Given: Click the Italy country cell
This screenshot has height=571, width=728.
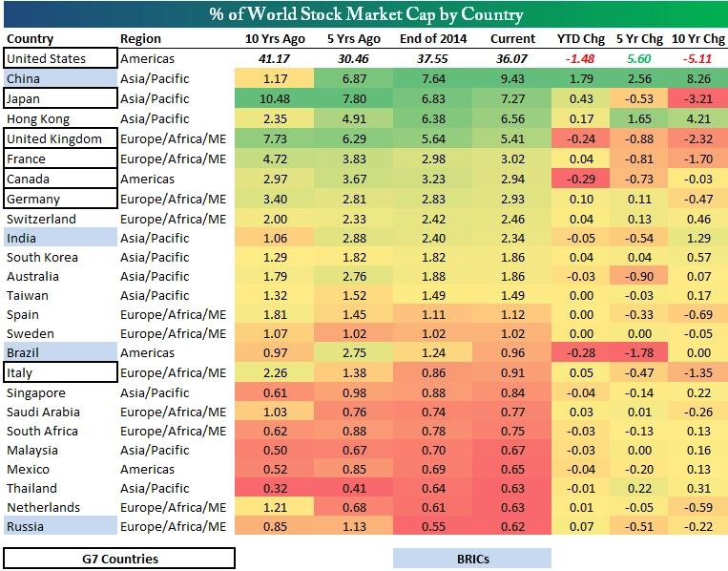Looking at the screenshot, I should (x=60, y=372).
